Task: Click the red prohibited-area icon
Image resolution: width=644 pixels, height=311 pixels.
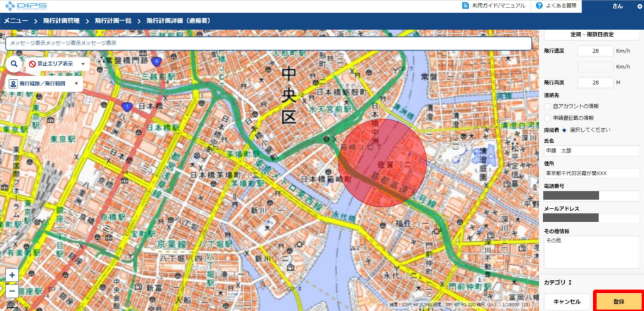Action: (x=32, y=64)
